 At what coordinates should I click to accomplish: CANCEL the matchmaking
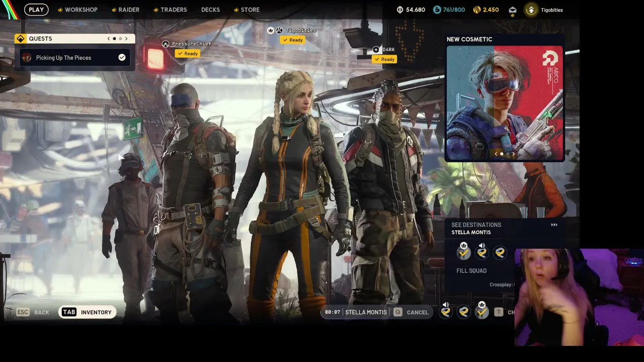click(x=418, y=313)
